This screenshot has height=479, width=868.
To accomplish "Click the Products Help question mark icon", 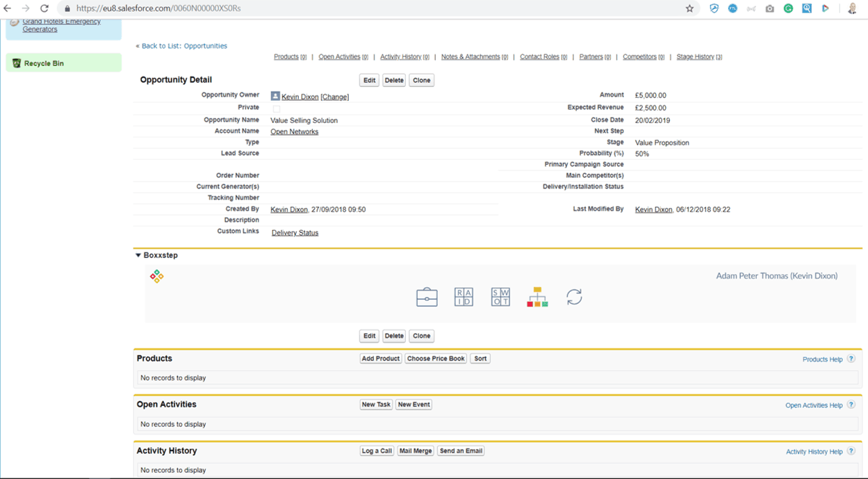I will point(851,359).
